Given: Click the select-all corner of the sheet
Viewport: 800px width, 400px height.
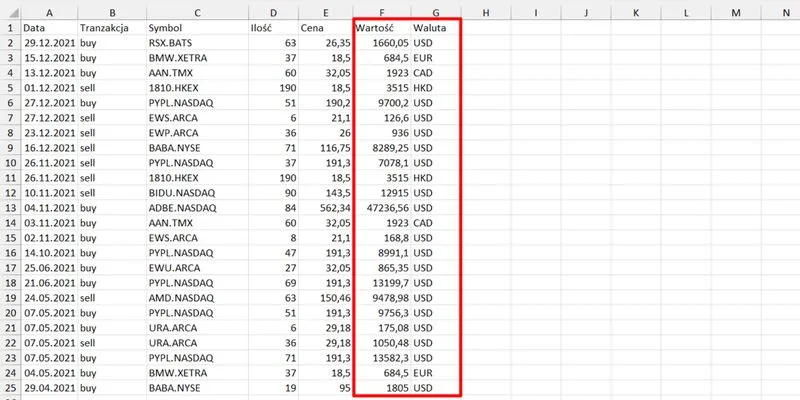Looking at the screenshot, I should (x=9, y=12).
